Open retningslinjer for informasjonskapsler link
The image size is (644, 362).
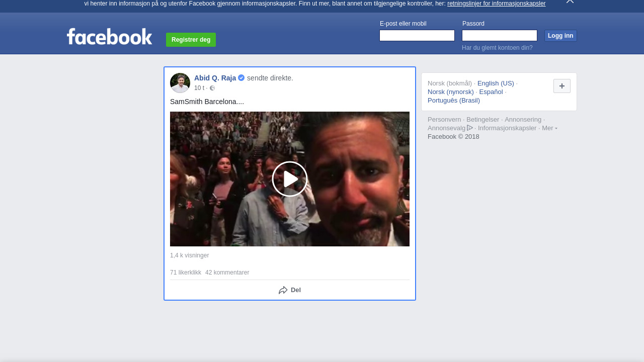pos(496,4)
